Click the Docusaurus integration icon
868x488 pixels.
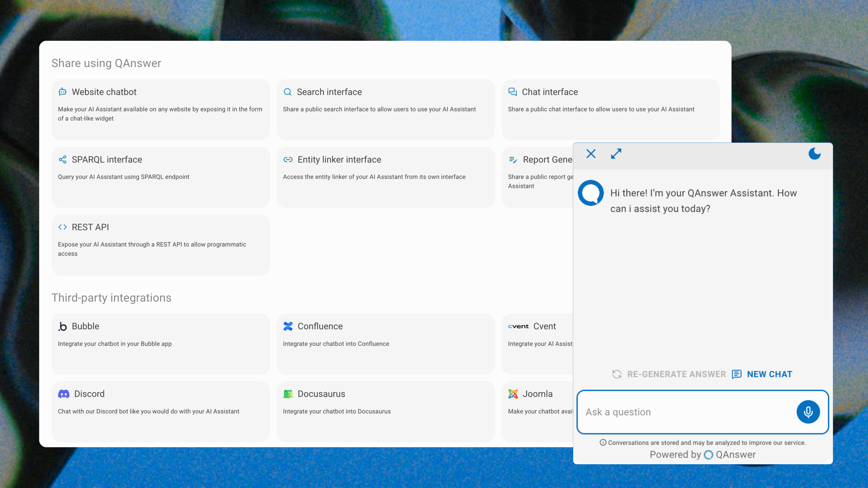(x=288, y=394)
